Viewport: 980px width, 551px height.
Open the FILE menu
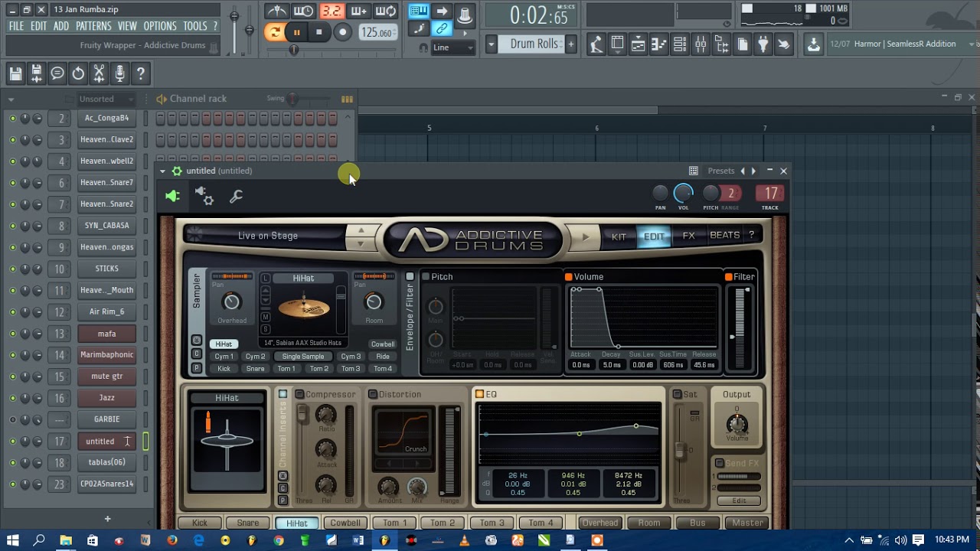[x=16, y=26]
